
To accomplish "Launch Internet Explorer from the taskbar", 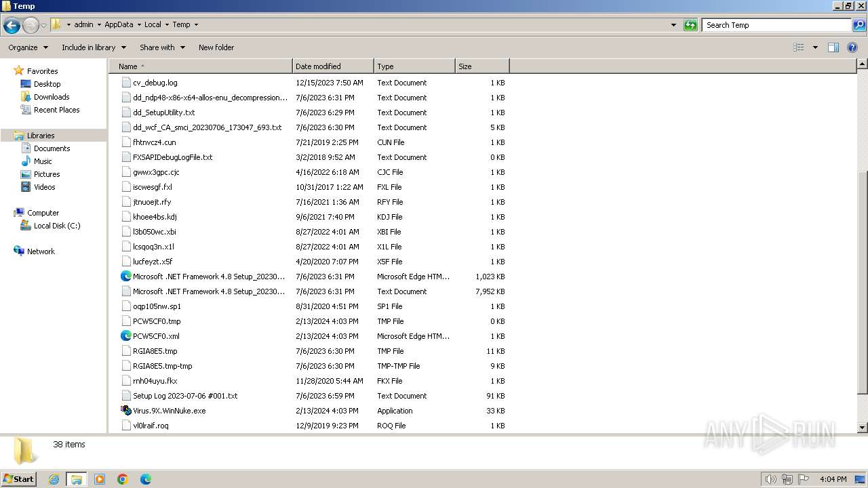I will (x=54, y=479).
